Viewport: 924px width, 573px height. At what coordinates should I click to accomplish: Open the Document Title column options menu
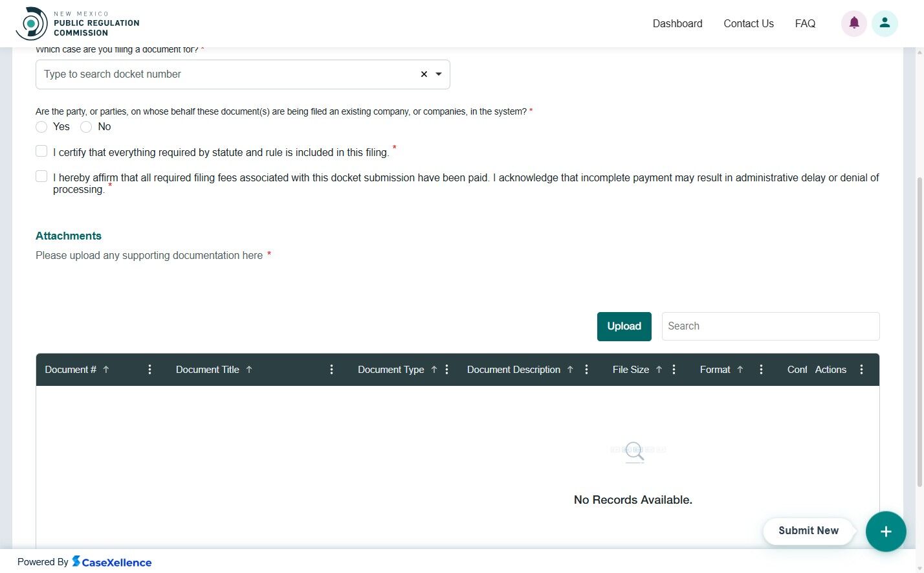[331, 369]
